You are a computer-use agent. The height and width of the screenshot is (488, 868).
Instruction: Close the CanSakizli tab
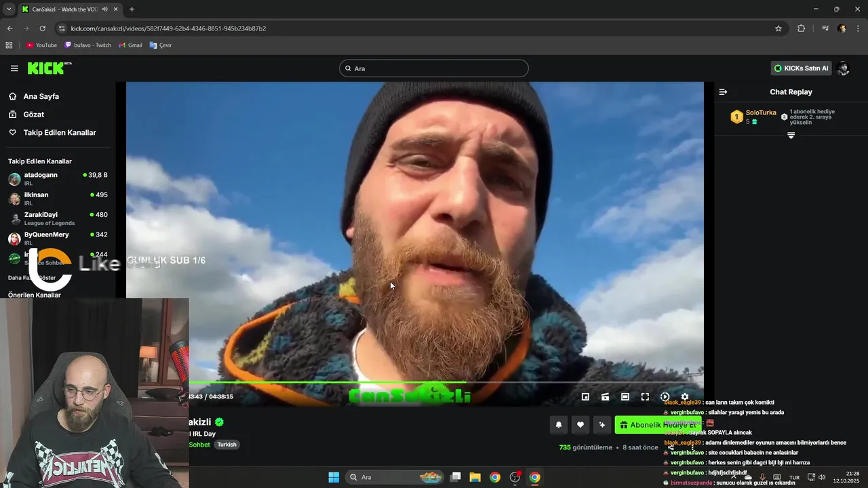pyautogui.click(x=115, y=9)
